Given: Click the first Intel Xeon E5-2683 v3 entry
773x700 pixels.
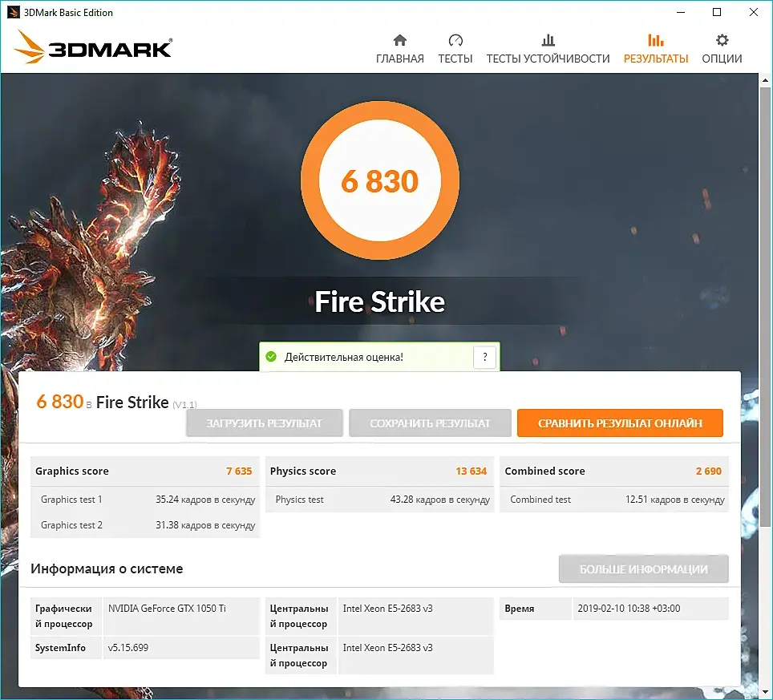Looking at the screenshot, I should point(387,609).
